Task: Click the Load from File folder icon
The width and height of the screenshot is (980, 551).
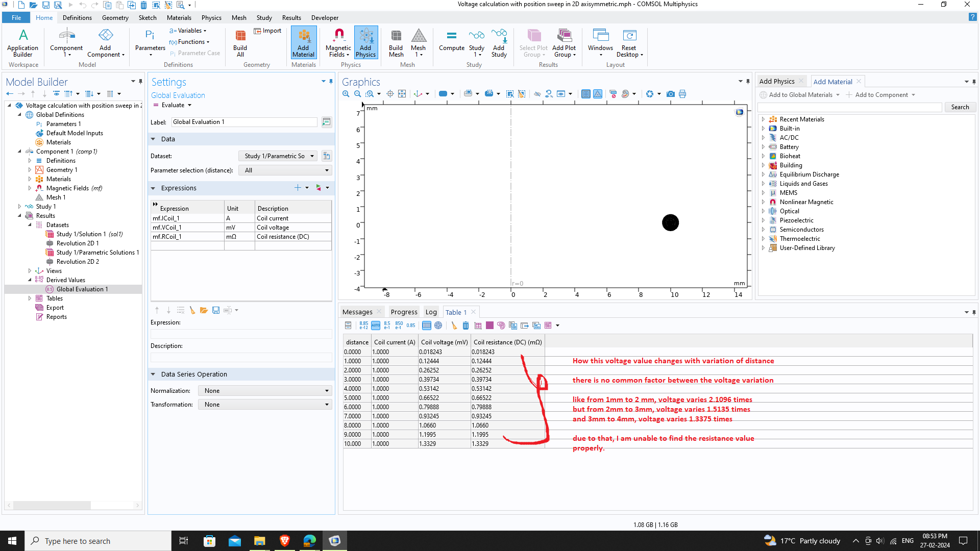Action: coord(204,310)
